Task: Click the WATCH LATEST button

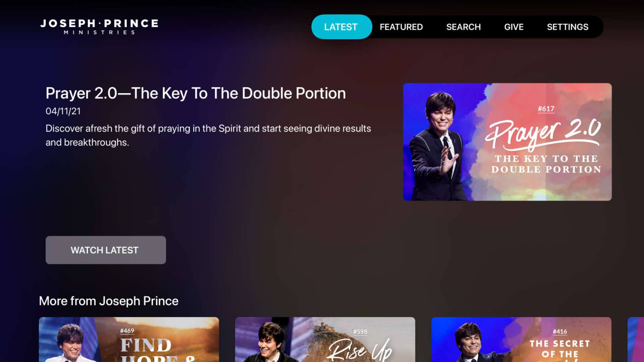Action: coord(106,250)
